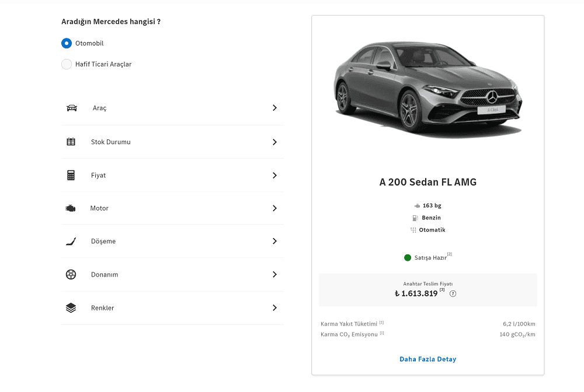Image resolution: width=584 pixels, height=392 pixels.
Task: Expand the Fiyat section chevron
Action: point(274,175)
